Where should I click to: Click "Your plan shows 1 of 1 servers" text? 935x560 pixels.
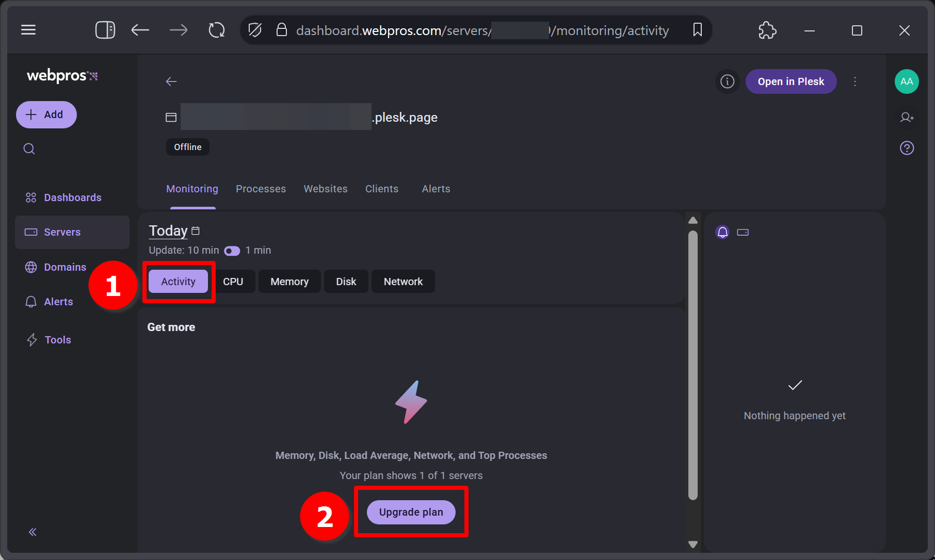411,475
